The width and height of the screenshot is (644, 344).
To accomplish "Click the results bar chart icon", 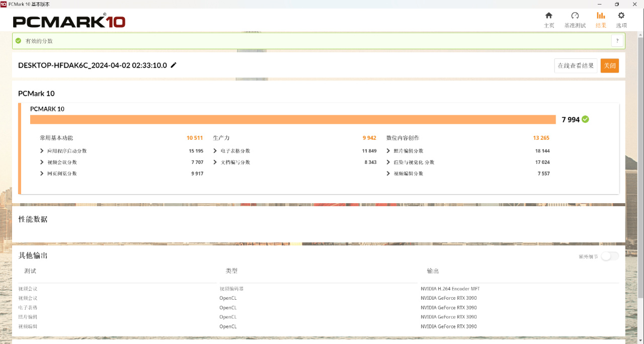I will pos(601,16).
